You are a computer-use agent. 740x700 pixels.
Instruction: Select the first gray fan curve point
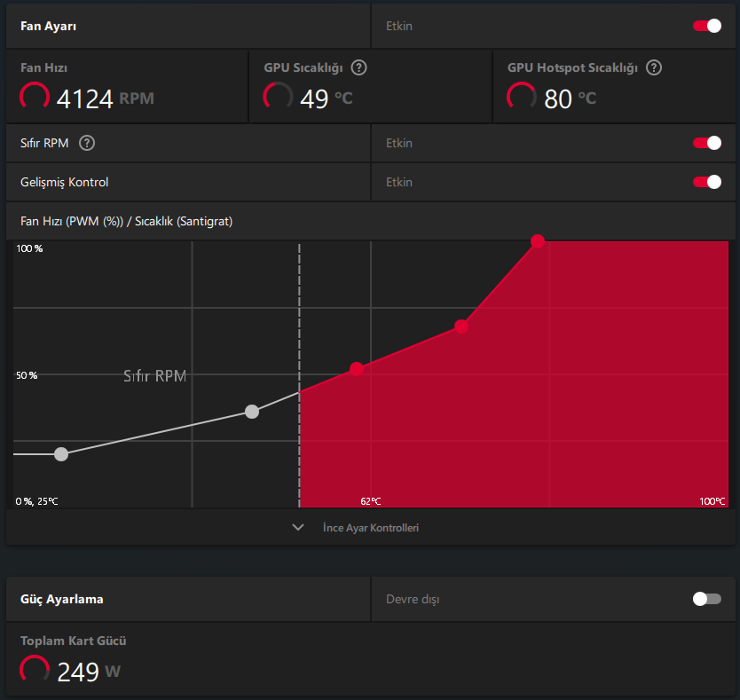click(61, 454)
